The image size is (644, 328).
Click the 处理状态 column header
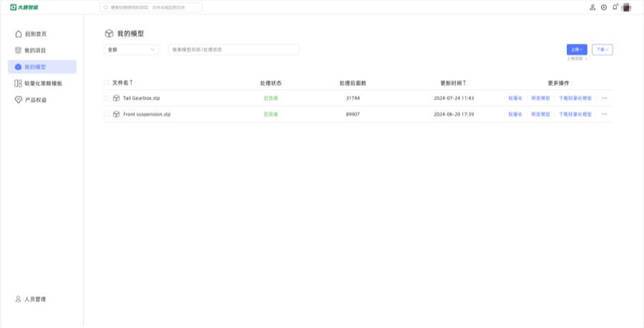[270, 83]
